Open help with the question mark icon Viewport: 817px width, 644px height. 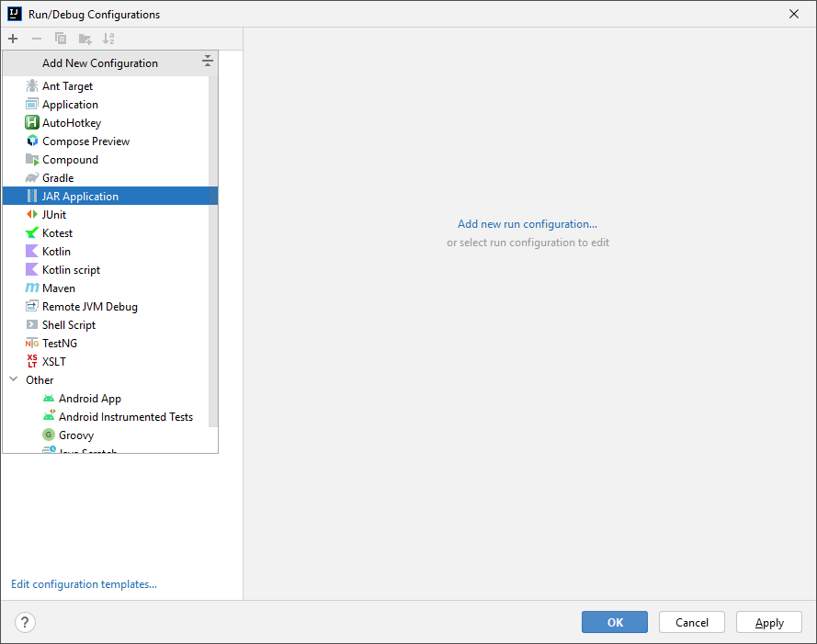pyautogui.click(x=24, y=622)
